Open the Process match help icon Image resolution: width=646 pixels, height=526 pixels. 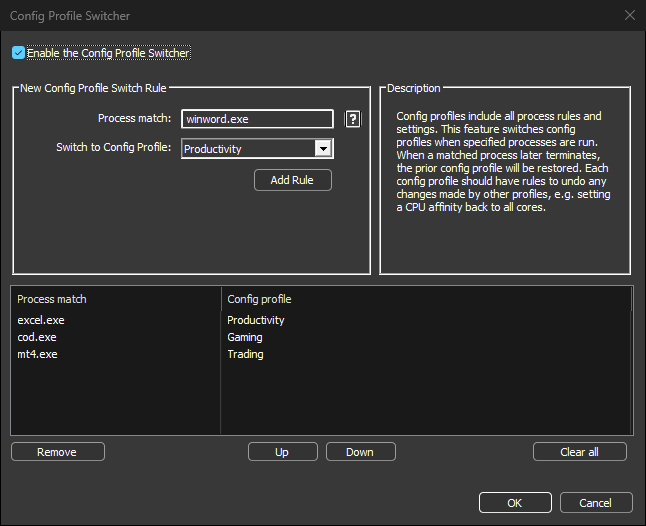click(x=353, y=119)
